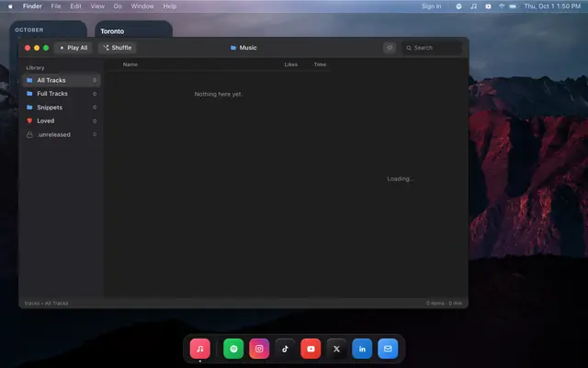
Task: Click the YouTube icon in menu bar
Action: [488, 6]
